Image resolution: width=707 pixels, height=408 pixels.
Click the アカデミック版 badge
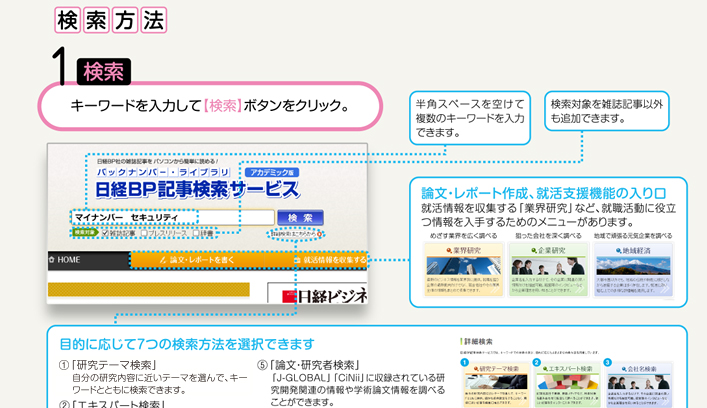click(x=272, y=172)
